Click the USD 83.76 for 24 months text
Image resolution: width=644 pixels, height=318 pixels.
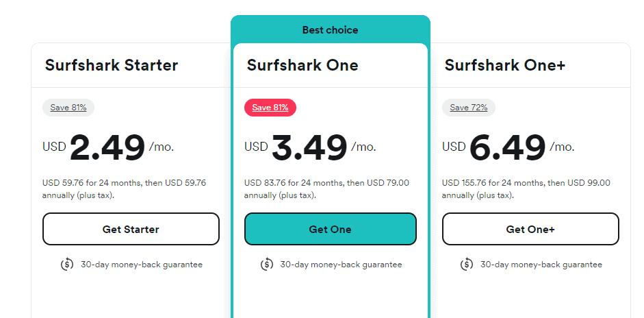pyautogui.click(x=326, y=183)
